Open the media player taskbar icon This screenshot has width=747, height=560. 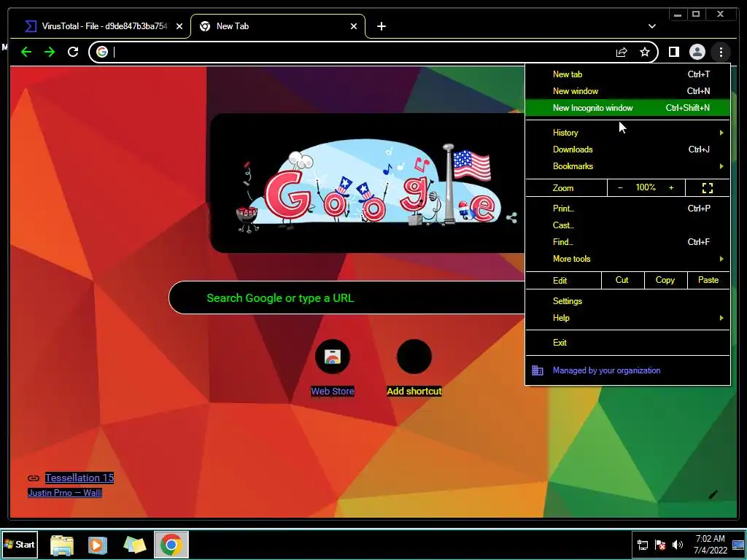click(97, 545)
